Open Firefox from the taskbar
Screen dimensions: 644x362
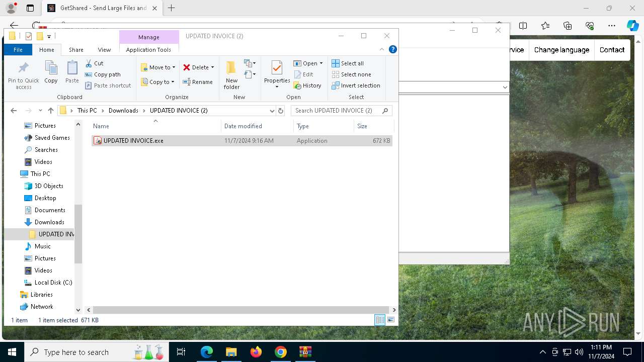256,352
